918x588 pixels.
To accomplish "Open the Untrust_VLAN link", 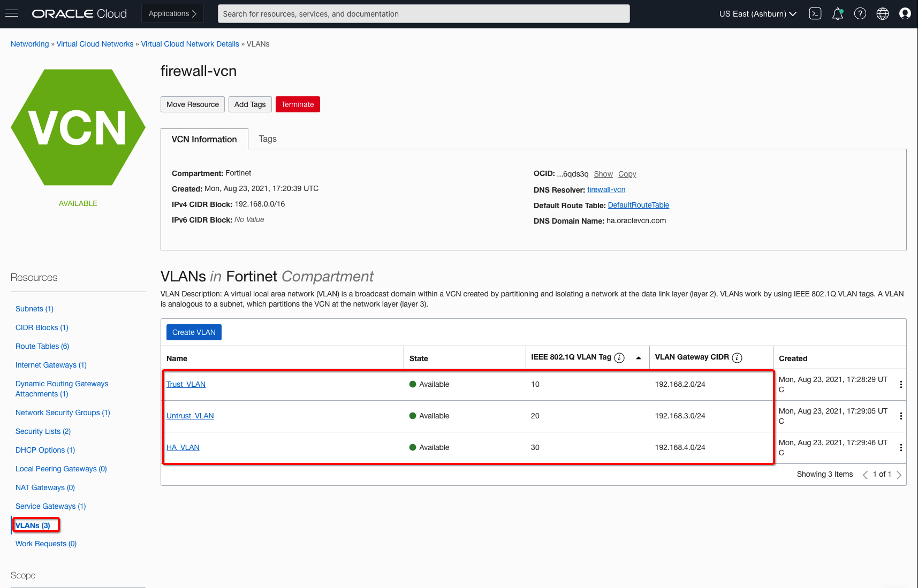I will click(190, 416).
